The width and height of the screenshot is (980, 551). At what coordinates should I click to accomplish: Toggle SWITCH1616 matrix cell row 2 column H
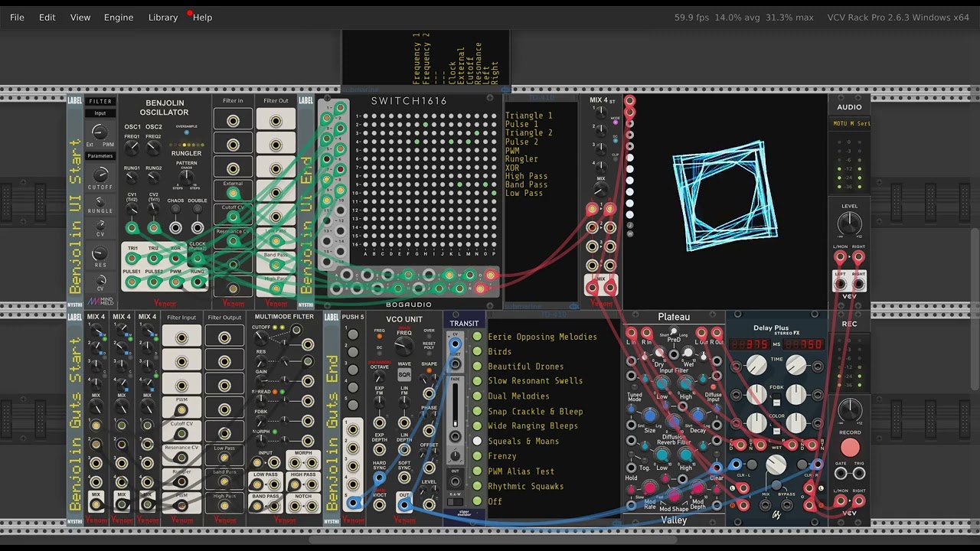425,125
